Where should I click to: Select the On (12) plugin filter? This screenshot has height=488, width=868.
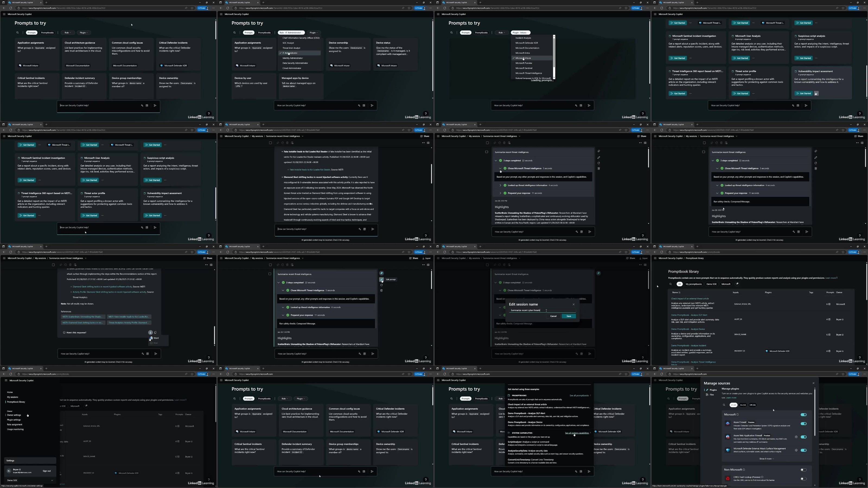(743, 405)
